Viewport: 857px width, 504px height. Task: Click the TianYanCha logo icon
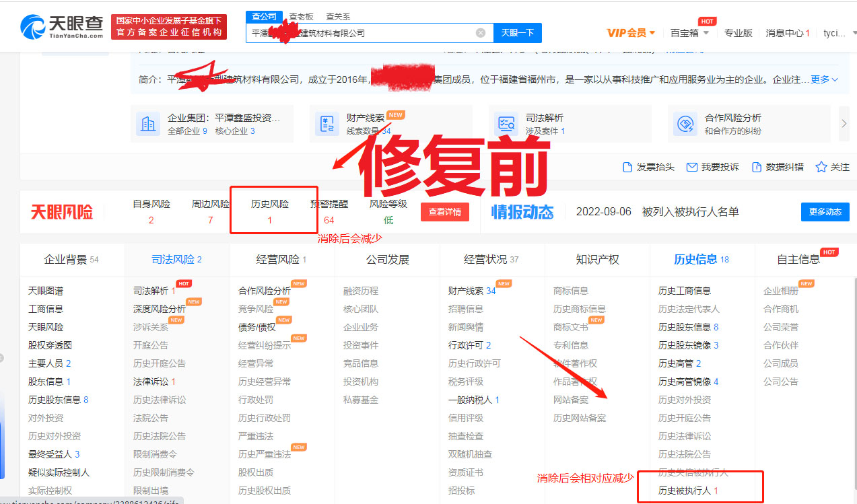(32, 27)
